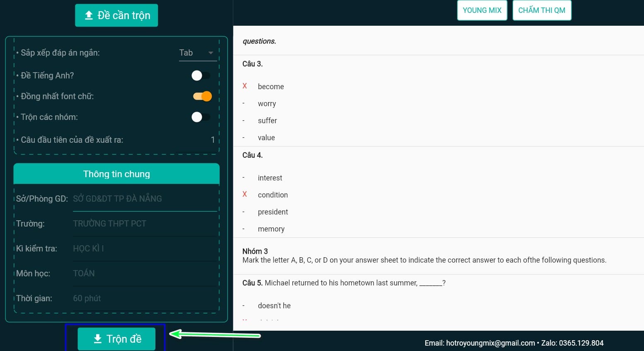Select answer 'president' in Câu 4
Screen dimensions: 644x351
(x=273, y=212)
